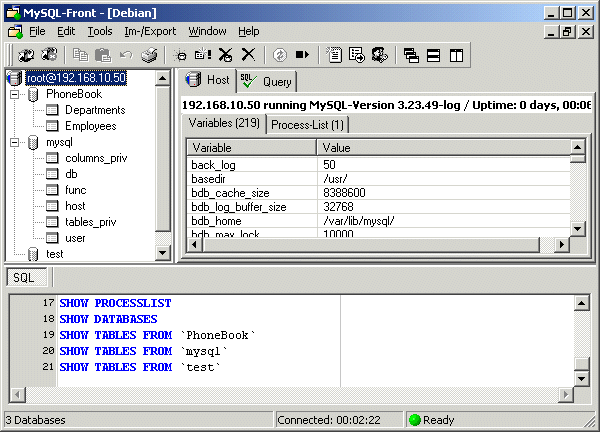Image resolution: width=600 pixels, height=432 pixels.
Task: Select the func table
Action: 76,190
